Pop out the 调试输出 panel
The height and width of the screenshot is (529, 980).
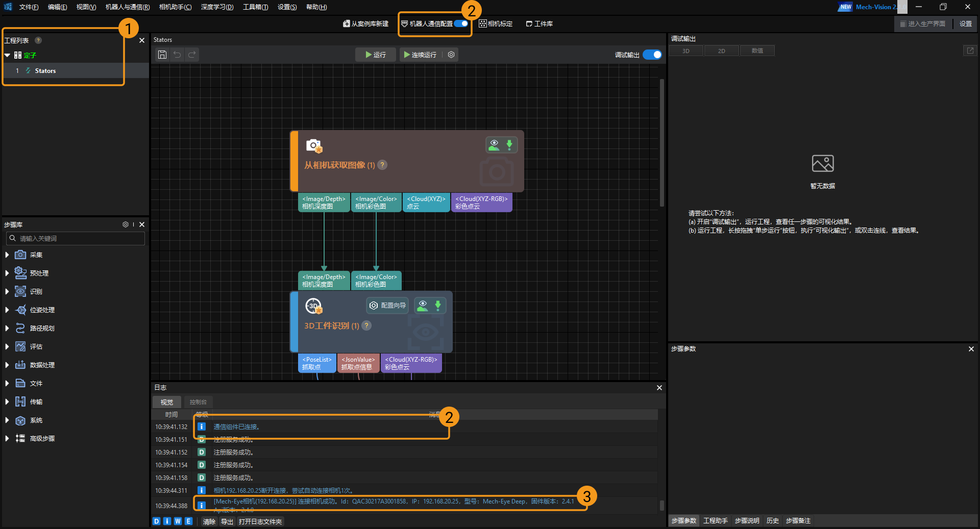click(970, 51)
